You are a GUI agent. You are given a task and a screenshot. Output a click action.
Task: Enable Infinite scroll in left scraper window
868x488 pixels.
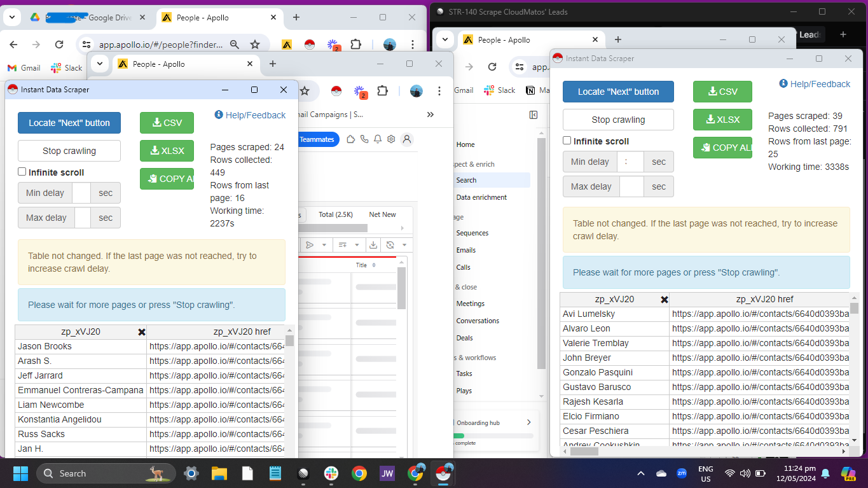pyautogui.click(x=22, y=172)
